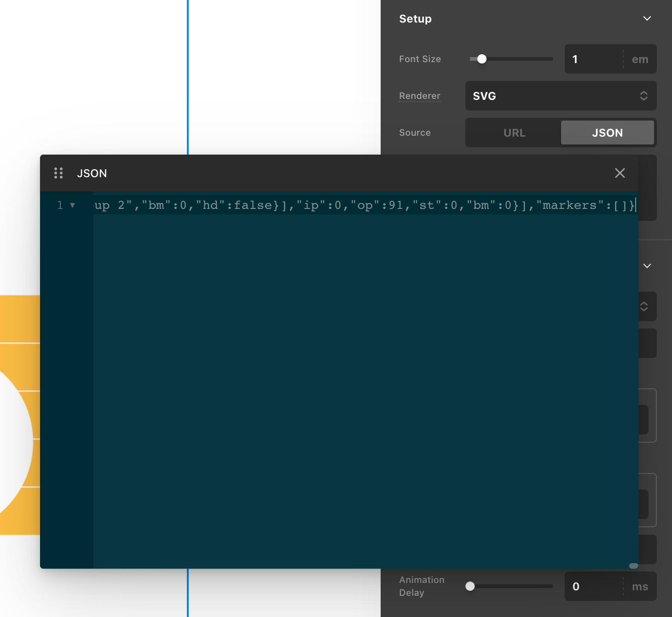This screenshot has height=617, width=672.
Task: Close the JSON editor dialog
Action: (x=620, y=173)
